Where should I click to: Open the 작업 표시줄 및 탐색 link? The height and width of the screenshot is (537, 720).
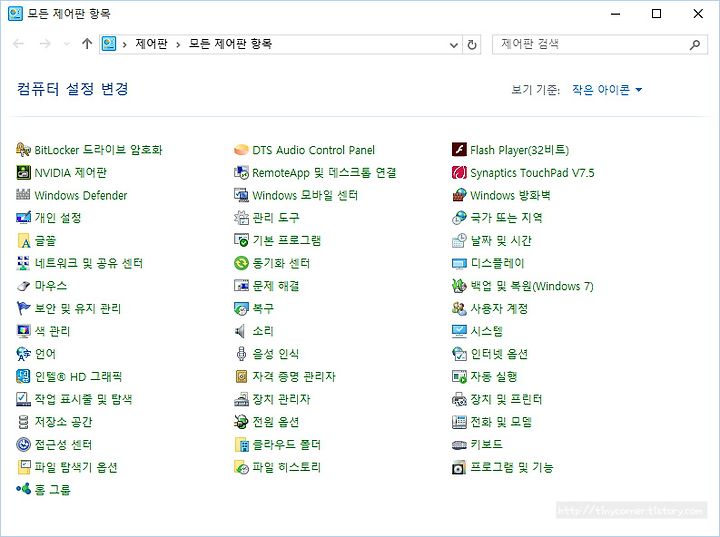point(84,399)
